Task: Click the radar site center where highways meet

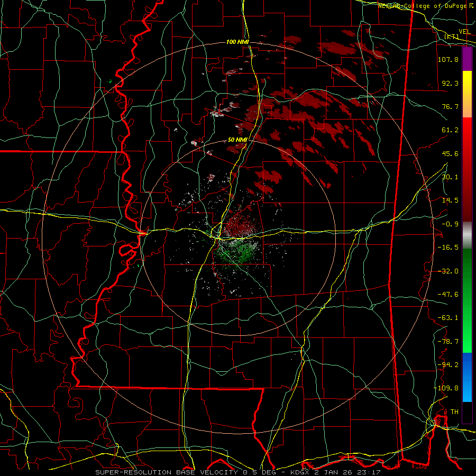Action: coord(218,239)
